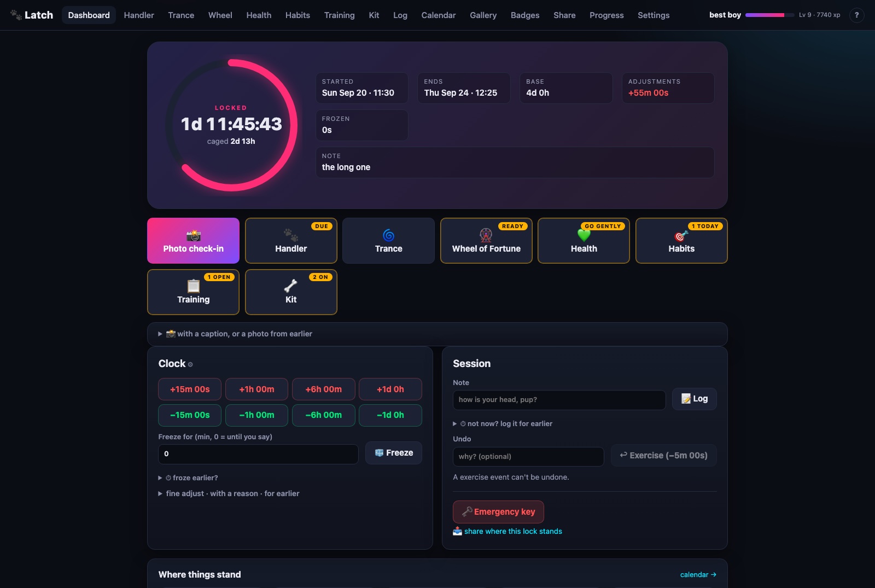Focus the session Note input field
This screenshot has height=588, width=875.
coord(559,400)
